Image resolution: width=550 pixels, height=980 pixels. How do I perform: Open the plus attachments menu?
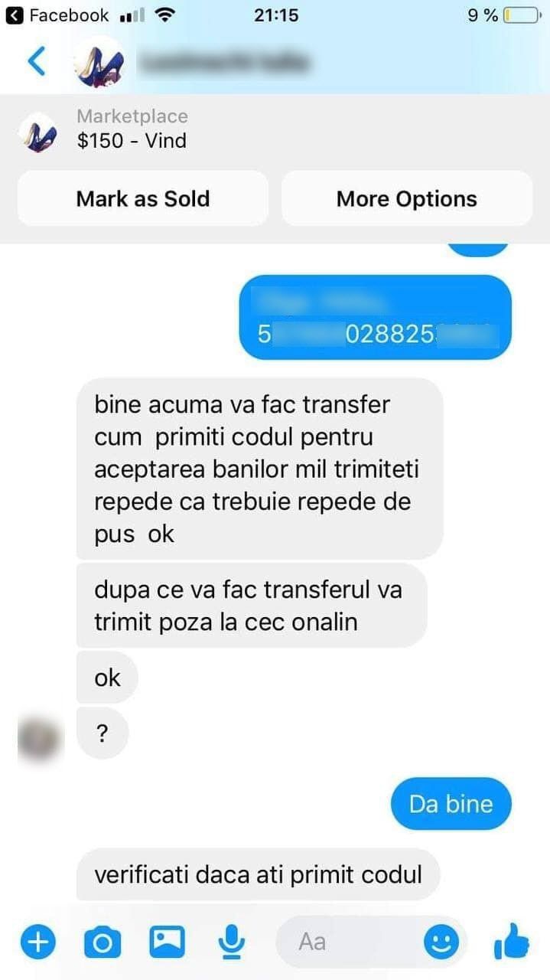37,941
